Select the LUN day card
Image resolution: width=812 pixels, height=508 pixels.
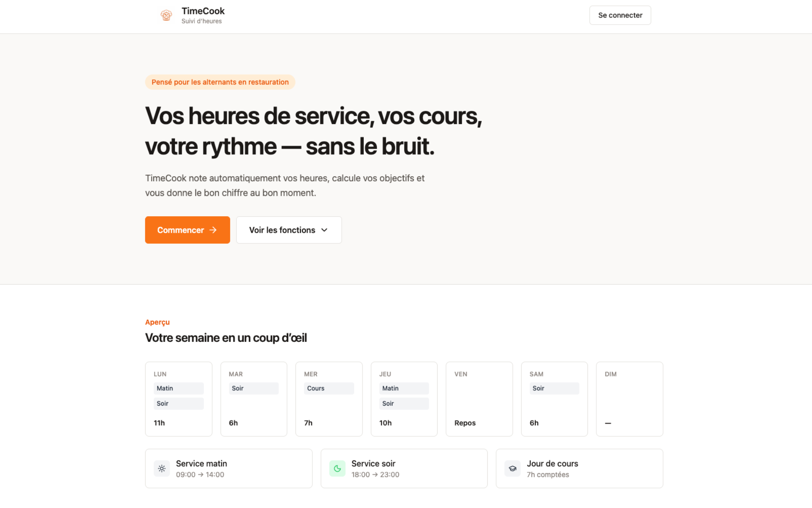pos(178,399)
